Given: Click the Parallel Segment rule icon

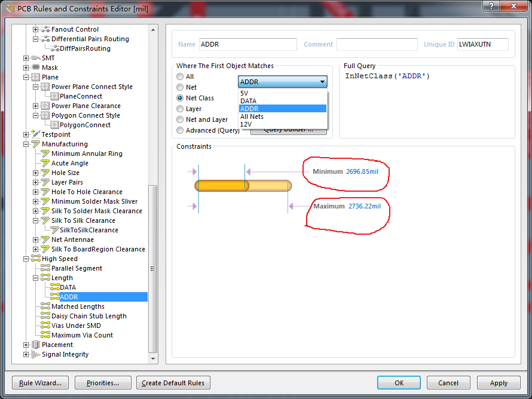Looking at the screenshot, I should [x=45, y=268].
